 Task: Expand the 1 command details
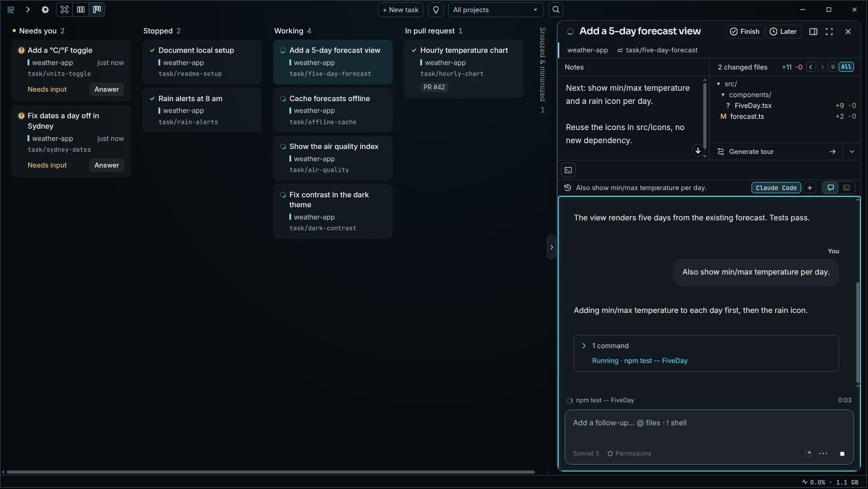(x=584, y=346)
